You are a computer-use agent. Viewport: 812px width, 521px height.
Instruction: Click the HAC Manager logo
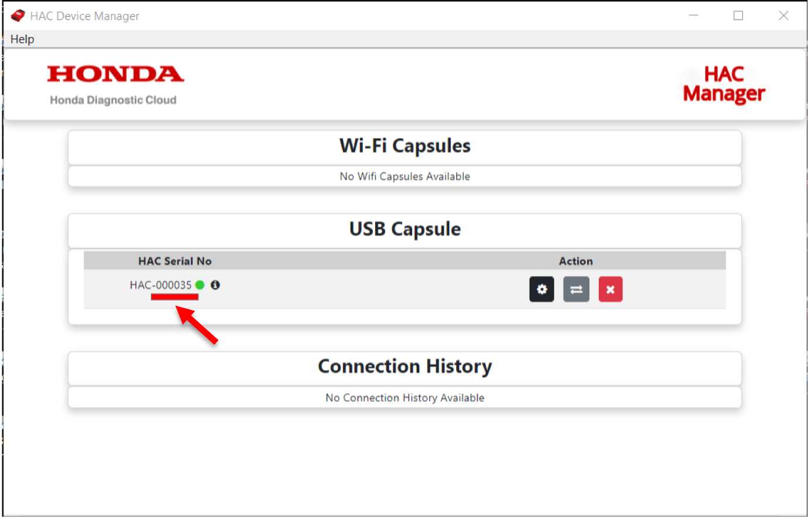724,85
